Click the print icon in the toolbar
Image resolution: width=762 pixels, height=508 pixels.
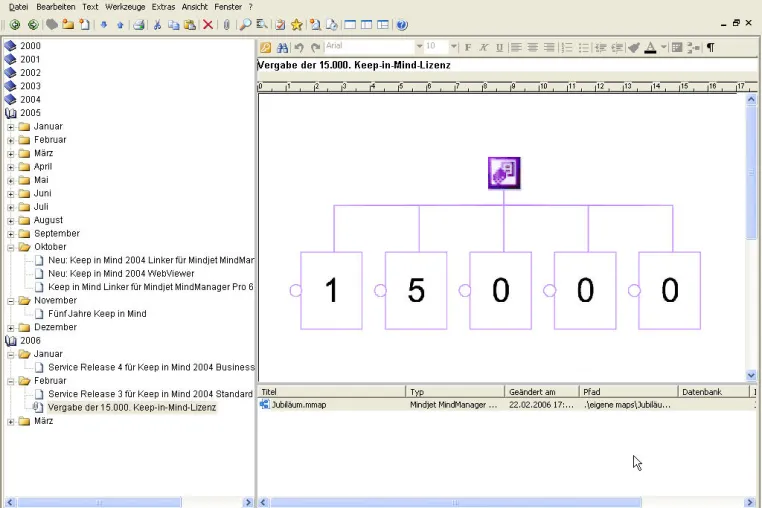(139, 25)
